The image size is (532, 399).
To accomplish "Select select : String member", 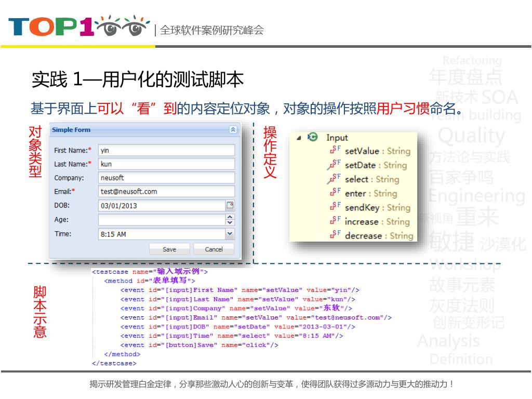I will point(372,179).
